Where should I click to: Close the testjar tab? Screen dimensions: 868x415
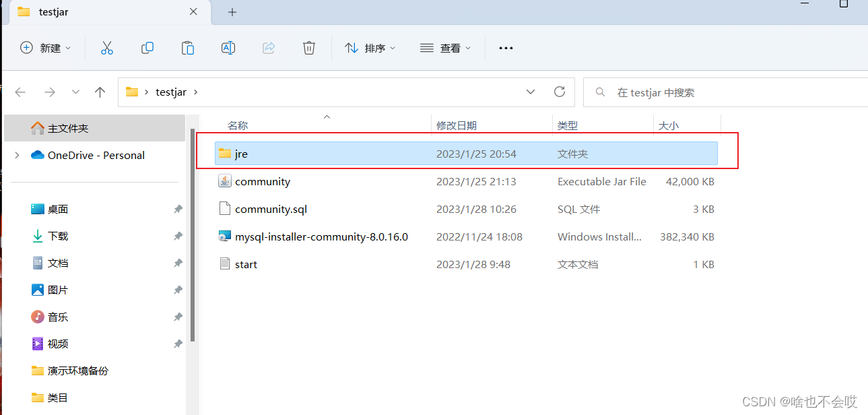[193, 11]
